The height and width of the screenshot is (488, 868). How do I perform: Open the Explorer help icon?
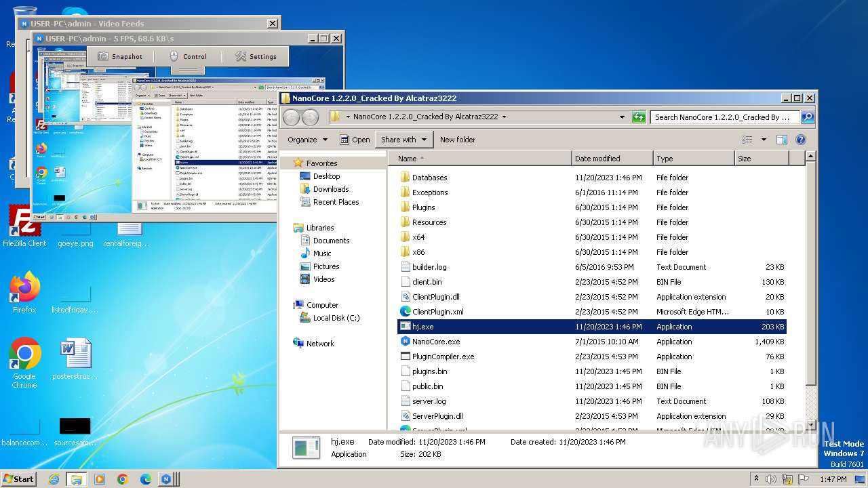pos(800,140)
